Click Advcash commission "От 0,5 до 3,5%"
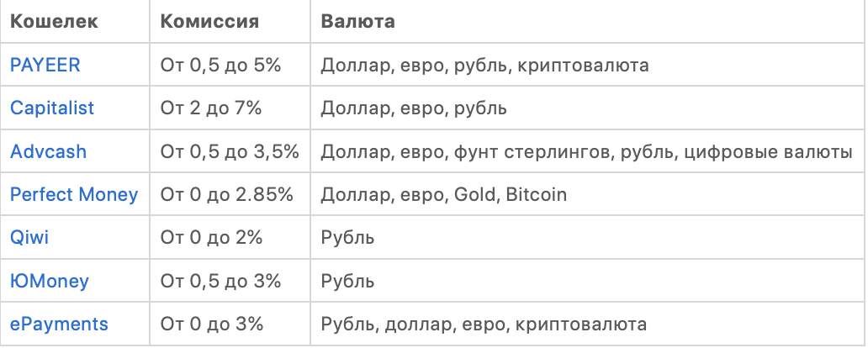Viewport: 868px width, 348px height. tap(230, 152)
